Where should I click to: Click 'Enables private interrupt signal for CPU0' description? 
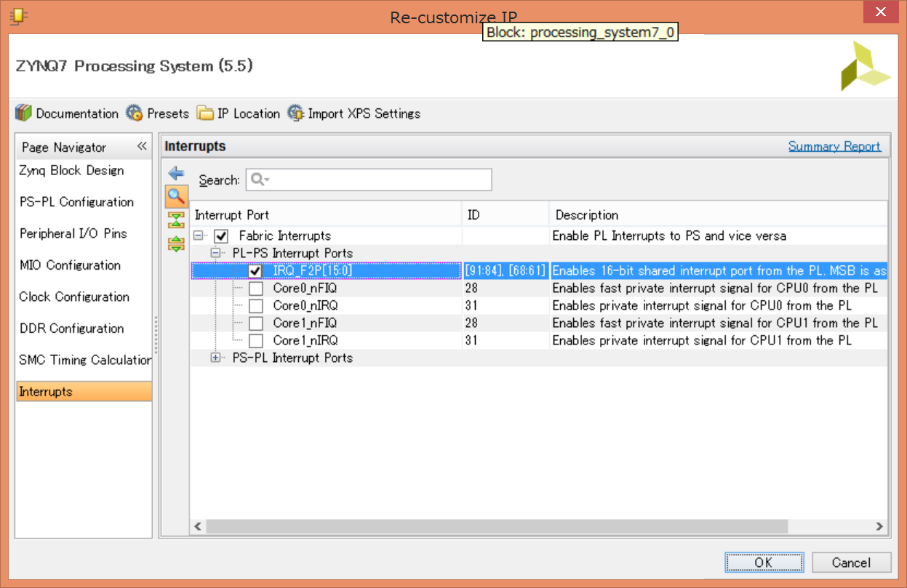tap(702, 306)
